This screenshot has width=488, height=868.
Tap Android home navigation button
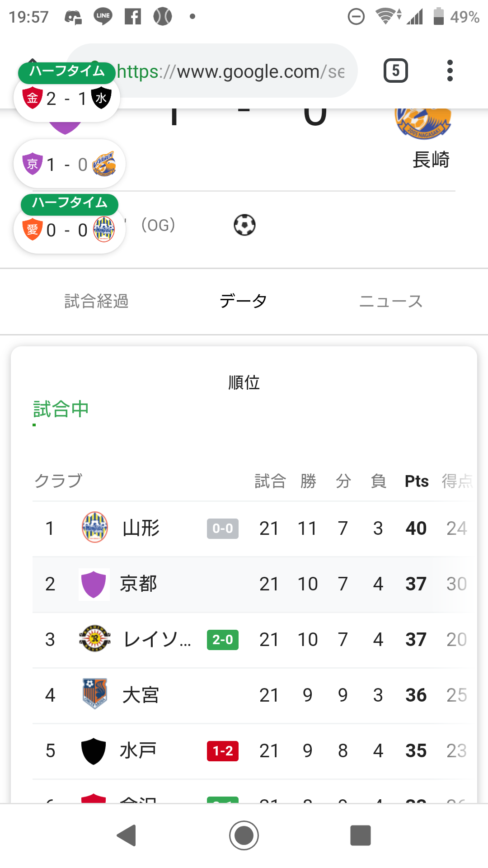coord(244,835)
